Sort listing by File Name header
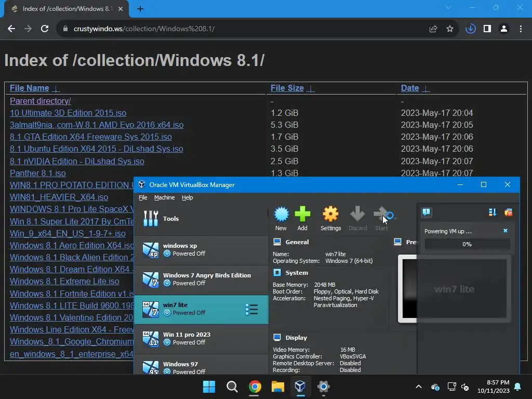This screenshot has height=399, width=532. tap(35, 88)
